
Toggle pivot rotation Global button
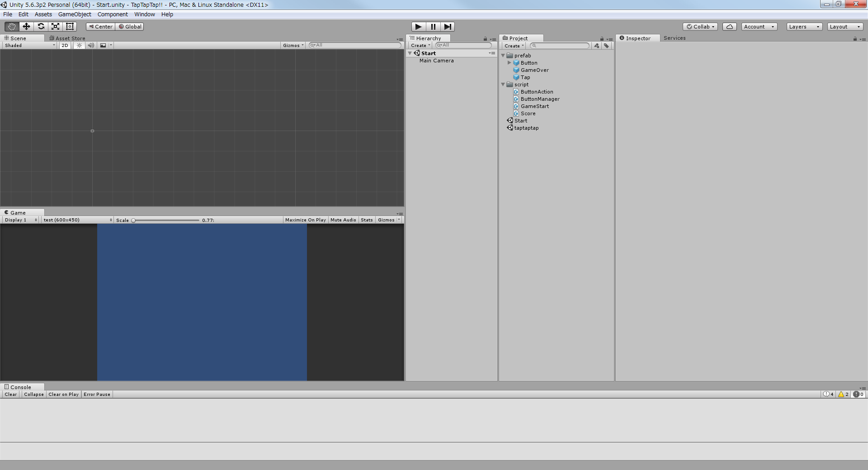(x=130, y=27)
